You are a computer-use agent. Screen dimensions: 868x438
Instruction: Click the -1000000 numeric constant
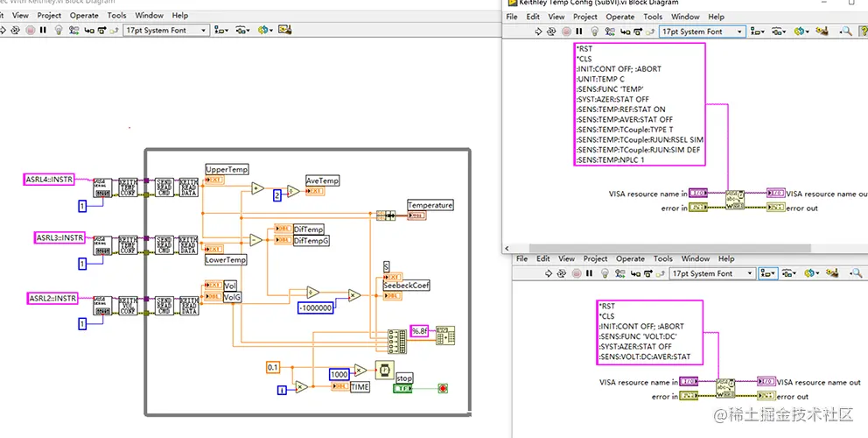coord(316,308)
